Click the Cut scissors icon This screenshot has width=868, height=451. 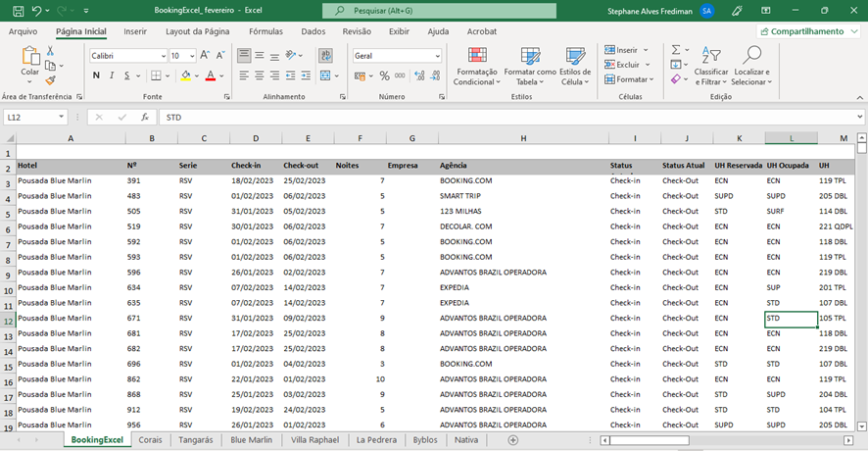coord(50,51)
